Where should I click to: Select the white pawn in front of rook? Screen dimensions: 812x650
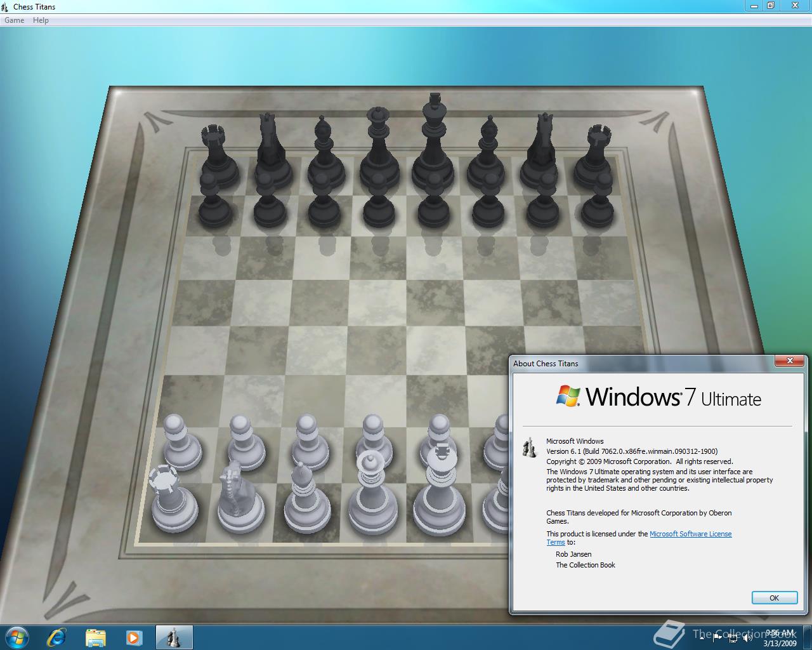pyautogui.click(x=181, y=443)
